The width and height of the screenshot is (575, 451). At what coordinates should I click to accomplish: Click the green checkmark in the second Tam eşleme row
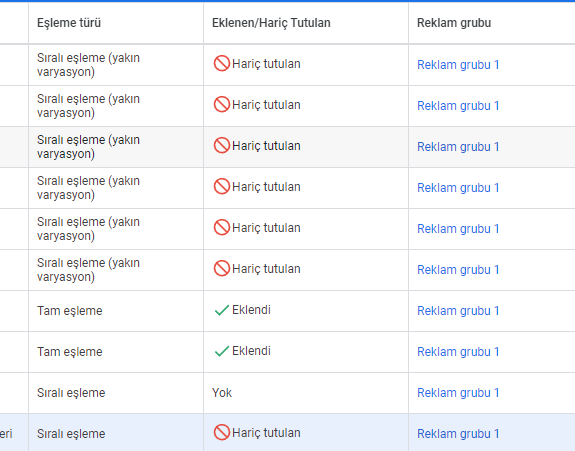(222, 351)
